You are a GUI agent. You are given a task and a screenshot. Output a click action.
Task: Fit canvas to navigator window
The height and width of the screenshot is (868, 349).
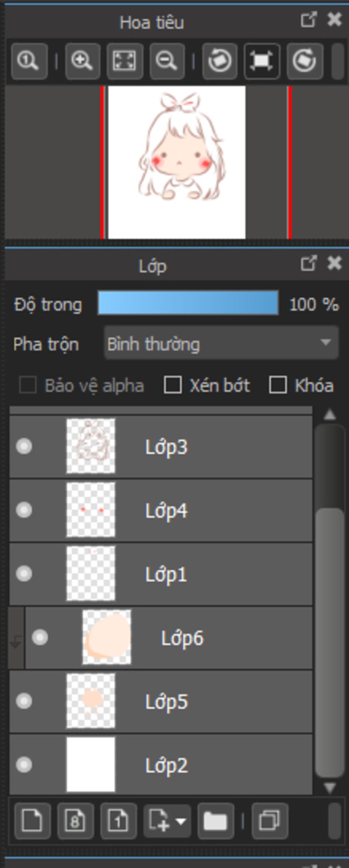pyautogui.click(x=125, y=61)
